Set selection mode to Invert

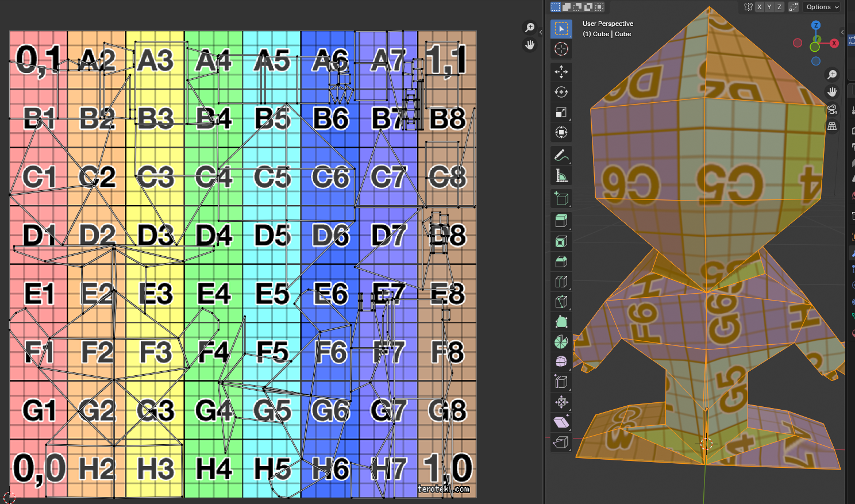coord(588,7)
